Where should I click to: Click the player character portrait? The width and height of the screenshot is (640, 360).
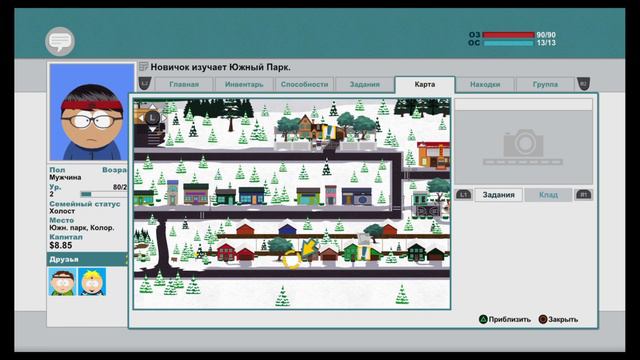click(92, 112)
